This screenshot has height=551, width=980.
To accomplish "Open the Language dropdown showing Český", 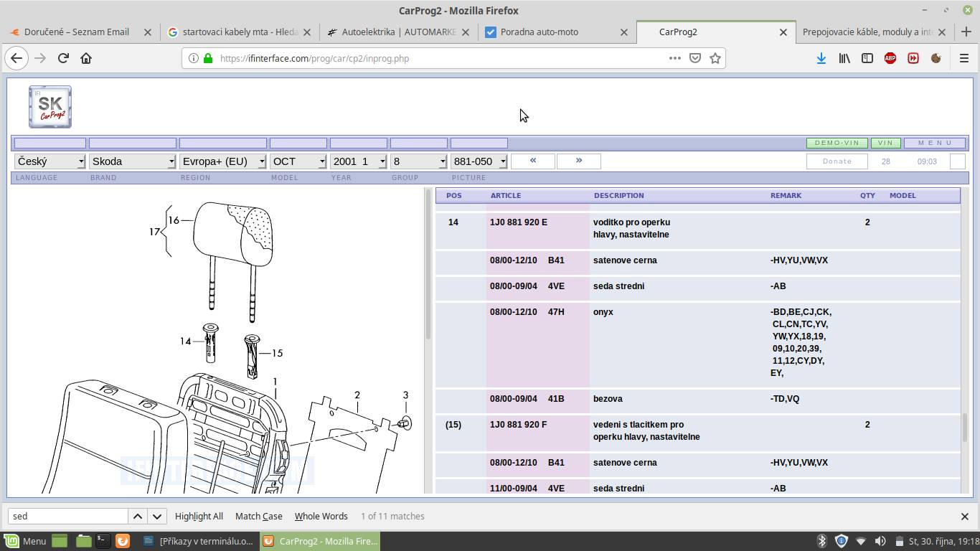I will [x=50, y=161].
